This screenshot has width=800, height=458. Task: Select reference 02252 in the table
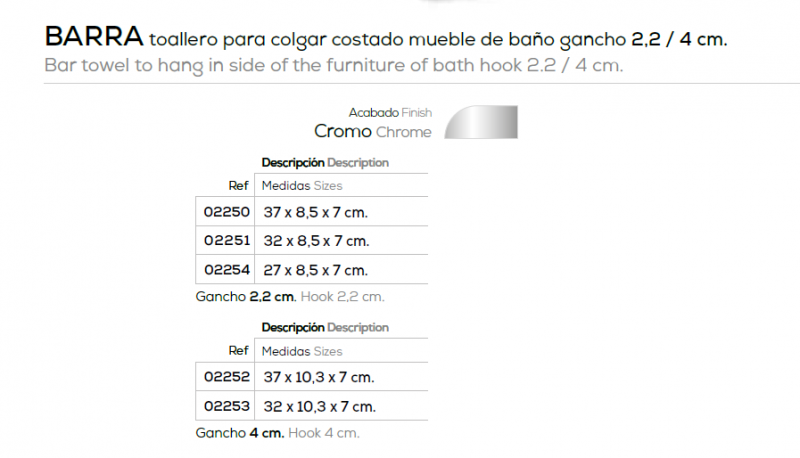coord(227,376)
